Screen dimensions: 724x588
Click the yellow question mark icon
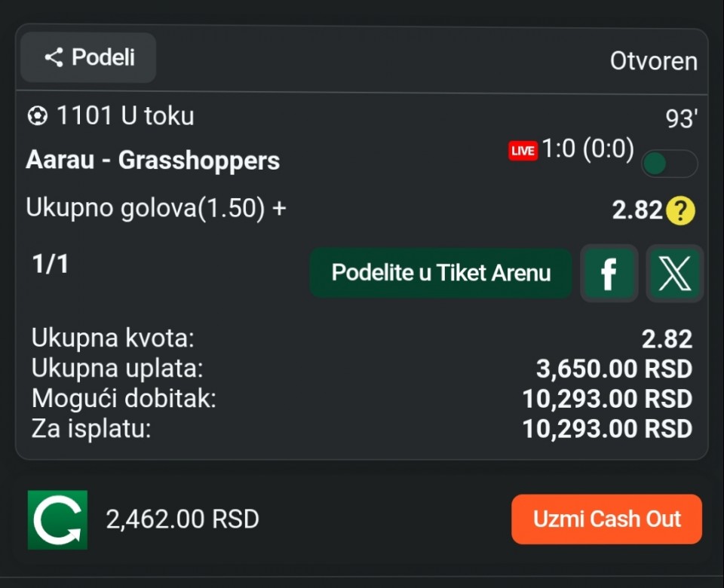680,211
